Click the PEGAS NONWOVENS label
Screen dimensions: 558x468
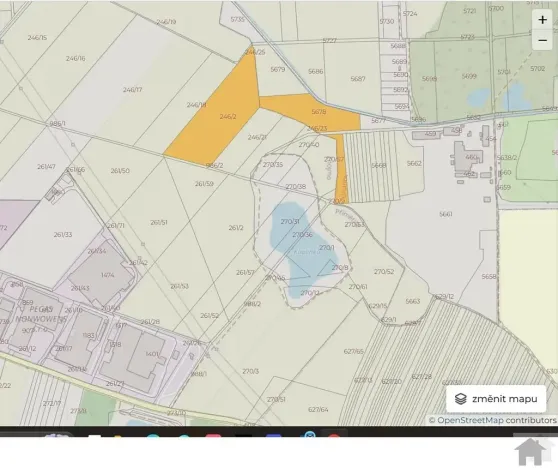pyautogui.click(x=41, y=314)
